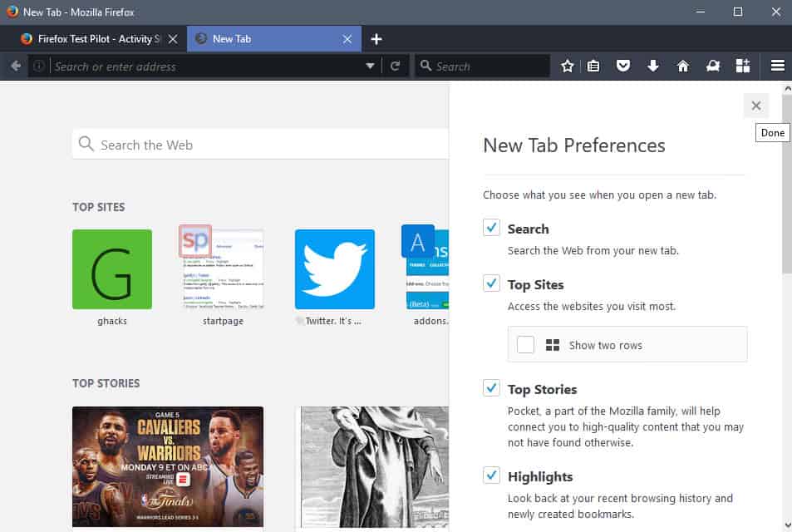Open the Cavaliers vs Warriors story
This screenshot has width=792, height=532.
[168, 467]
